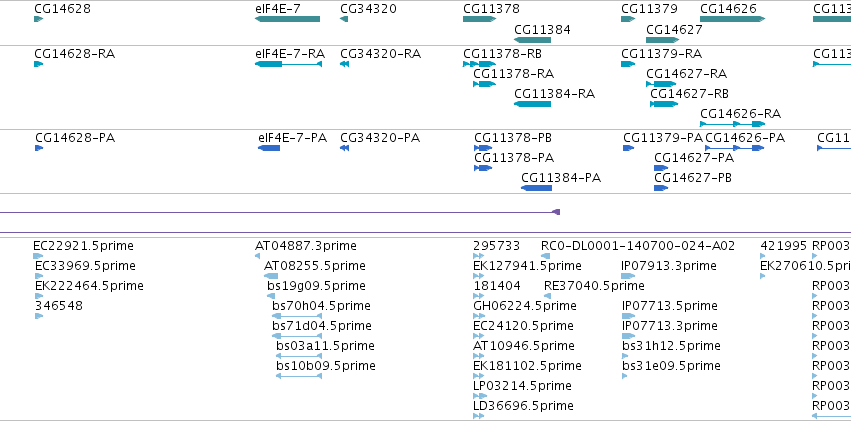Select the eIF4E-7 gene bar
The width and height of the screenshot is (851, 421).
click(x=287, y=19)
